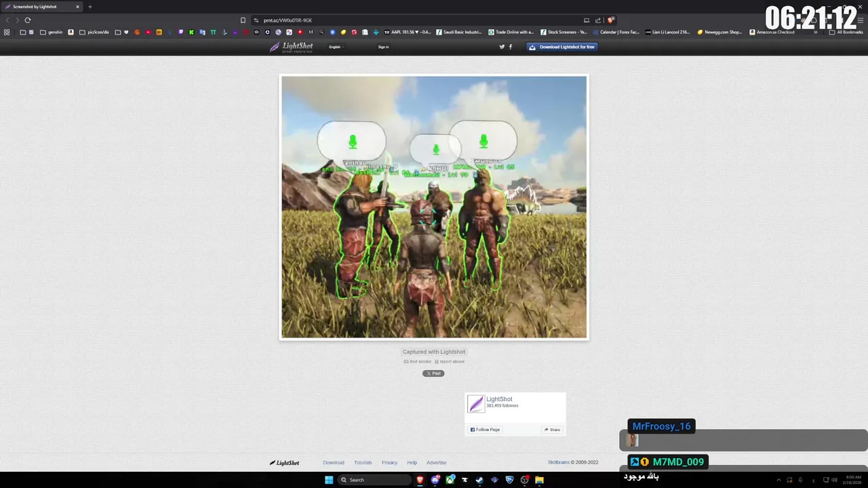Click the X Post button
This screenshot has width=868, height=488.
point(433,373)
